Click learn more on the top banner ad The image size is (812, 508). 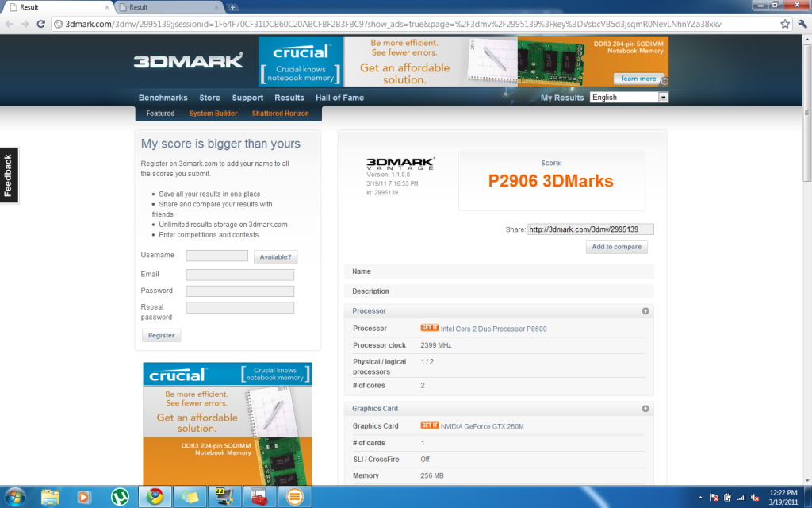[x=638, y=79]
